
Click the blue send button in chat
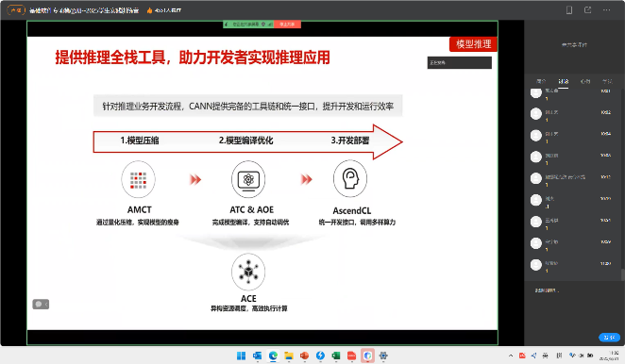coord(609,338)
